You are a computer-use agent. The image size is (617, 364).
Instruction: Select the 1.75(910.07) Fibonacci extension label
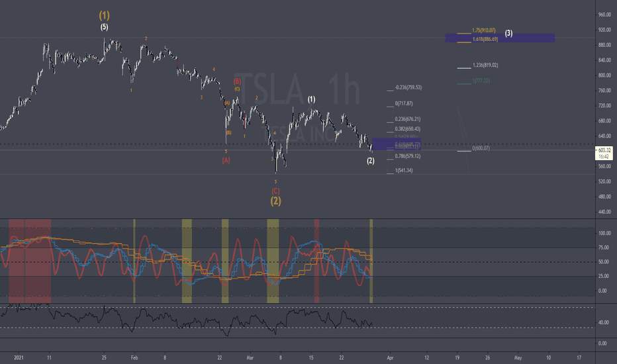pos(484,30)
